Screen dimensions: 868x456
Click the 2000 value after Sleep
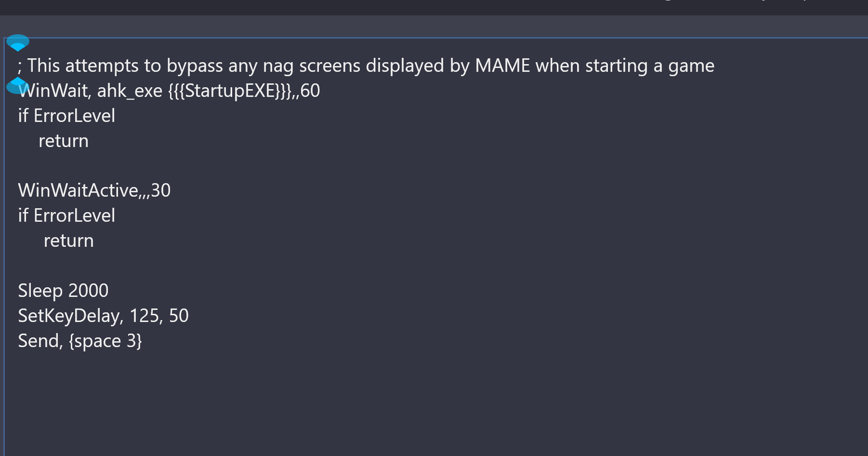[88, 291]
